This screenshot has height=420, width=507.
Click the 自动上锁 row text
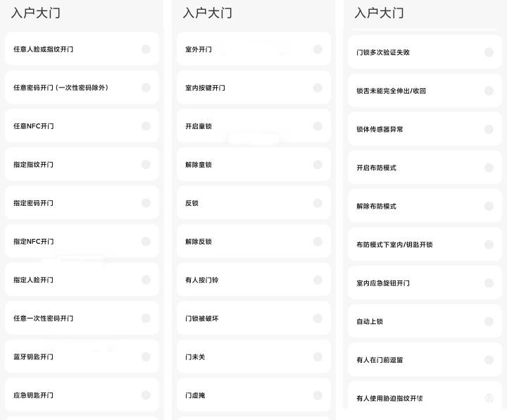(x=370, y=321)
